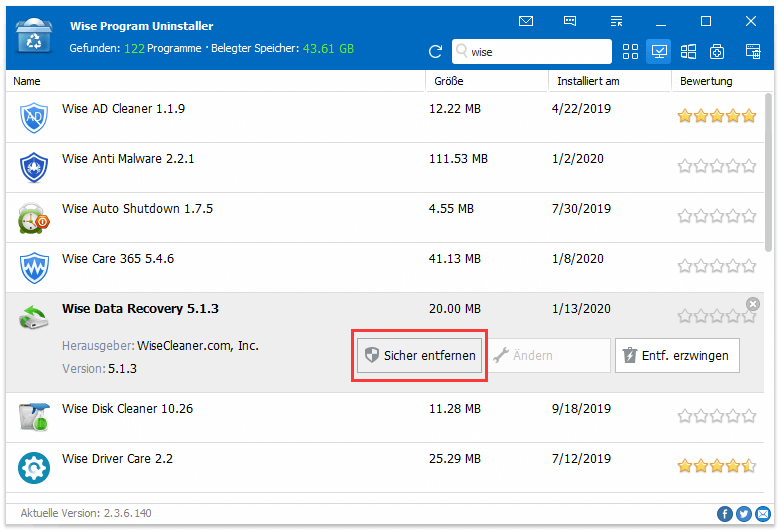Set star rating for Wise Auto Shutdown
The image size is (780, 530).
point(717,216)
